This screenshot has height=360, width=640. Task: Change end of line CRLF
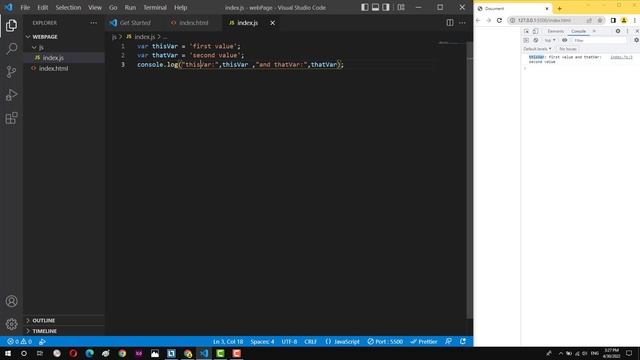point(310,342)
